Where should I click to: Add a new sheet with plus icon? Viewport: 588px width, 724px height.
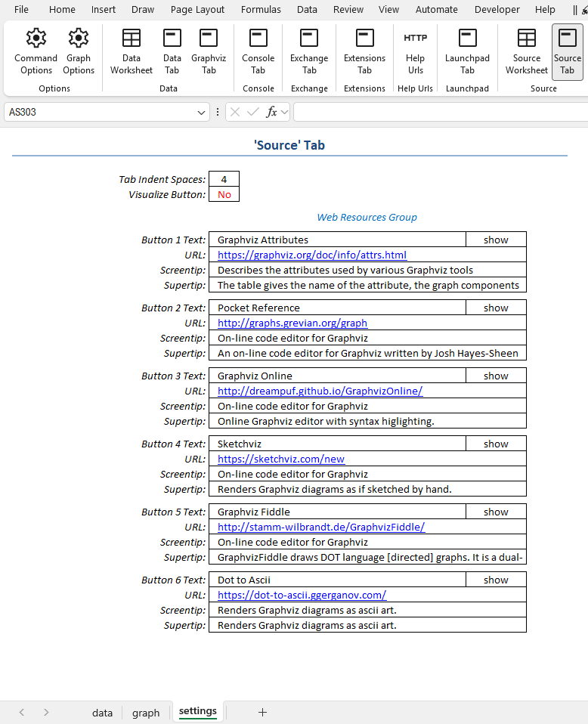[x=262, y=713]
